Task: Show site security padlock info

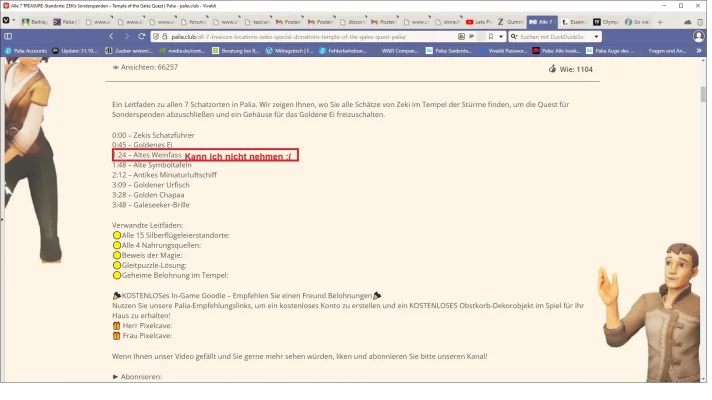Action: point(165,37)
